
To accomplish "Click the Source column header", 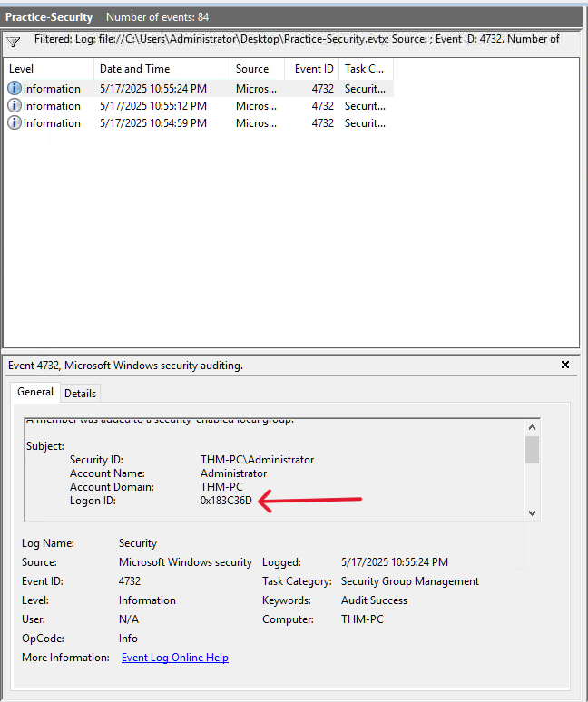I will pos(256,69).
